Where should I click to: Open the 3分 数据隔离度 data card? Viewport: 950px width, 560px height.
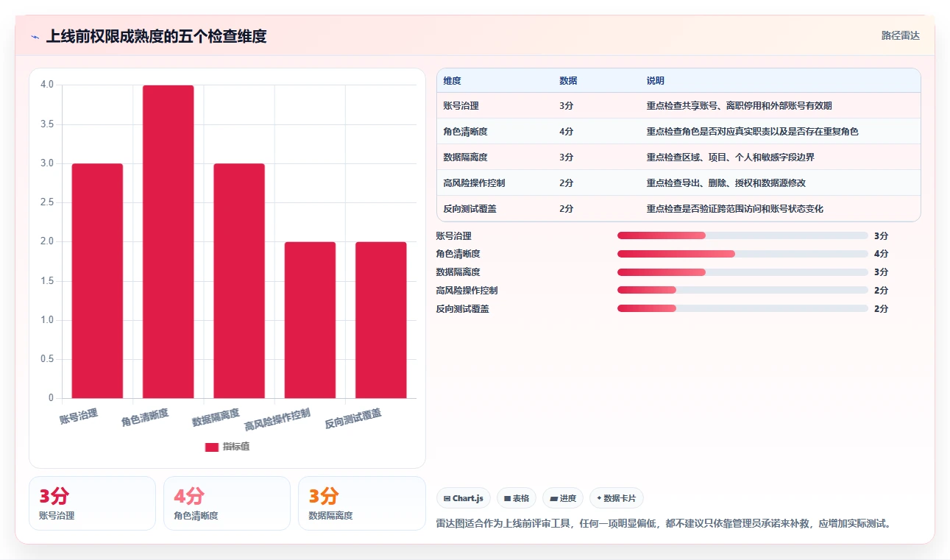coord(362,503)
